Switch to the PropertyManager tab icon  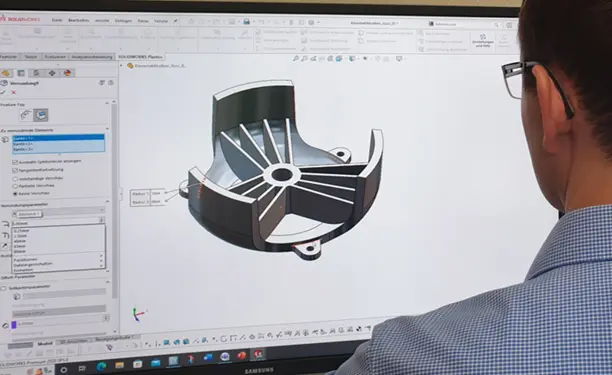[21, 73]
